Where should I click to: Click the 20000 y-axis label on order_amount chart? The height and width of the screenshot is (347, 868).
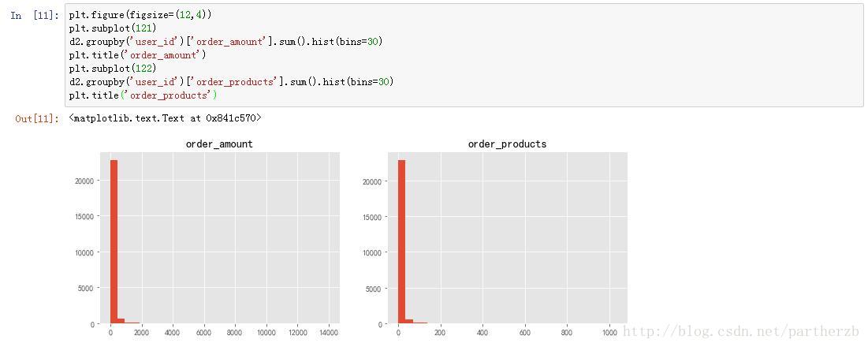point(84,181)
